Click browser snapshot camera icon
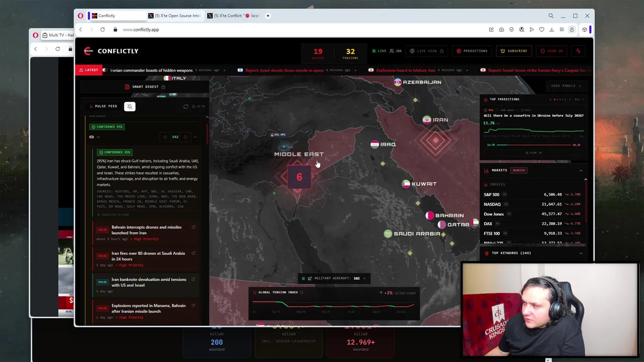The image size is (644, 362). [x=501, y=30]
